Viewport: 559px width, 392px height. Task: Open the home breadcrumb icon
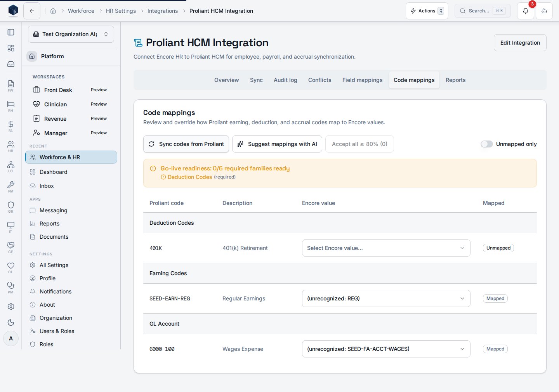53,11
